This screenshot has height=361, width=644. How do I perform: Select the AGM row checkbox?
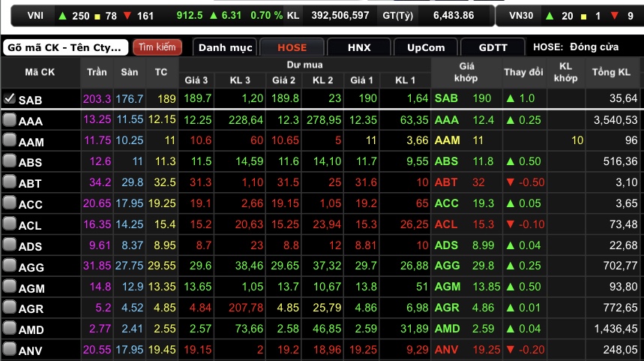pos(9,286)
